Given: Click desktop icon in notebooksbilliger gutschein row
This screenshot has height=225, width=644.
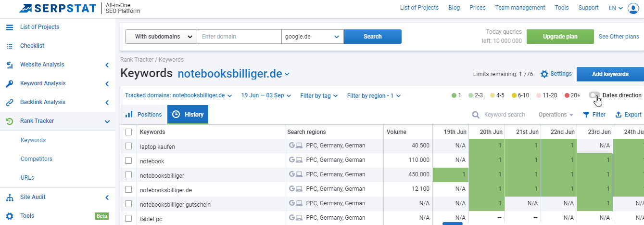Looking at the screenshot, I should coord(299,204).
